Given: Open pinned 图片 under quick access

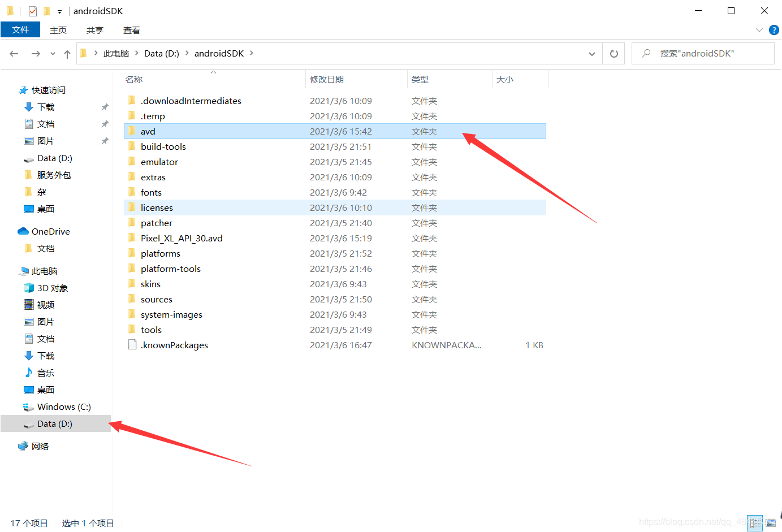Looking at the screenshot, I should point(39,141).
